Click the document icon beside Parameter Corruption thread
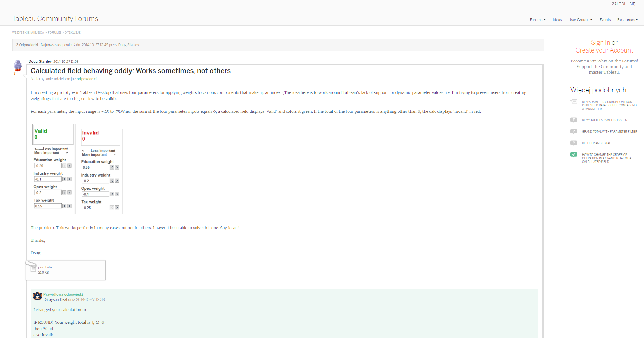Viewport: 644px width, 338px height. click(x=574, y=102)
